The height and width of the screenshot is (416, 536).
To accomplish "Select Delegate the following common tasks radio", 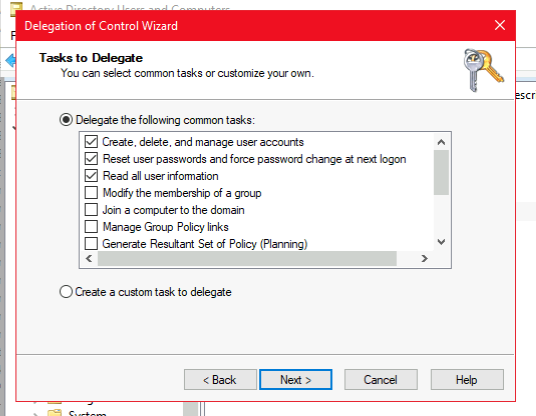I will 66,120.
